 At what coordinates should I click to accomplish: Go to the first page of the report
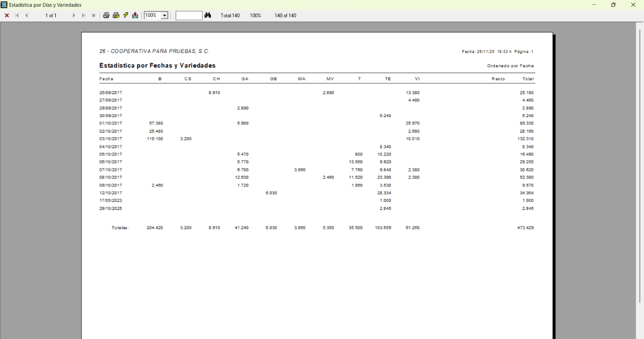pos(17,16)
